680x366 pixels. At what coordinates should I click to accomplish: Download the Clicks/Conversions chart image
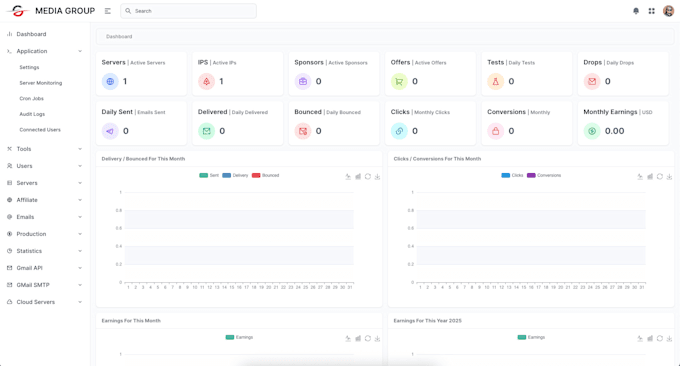669,176
